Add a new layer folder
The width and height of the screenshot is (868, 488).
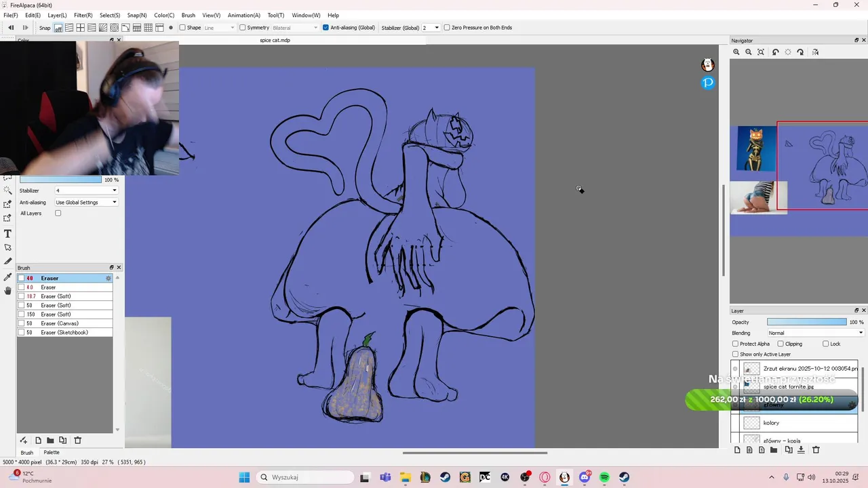coord(774,450)
